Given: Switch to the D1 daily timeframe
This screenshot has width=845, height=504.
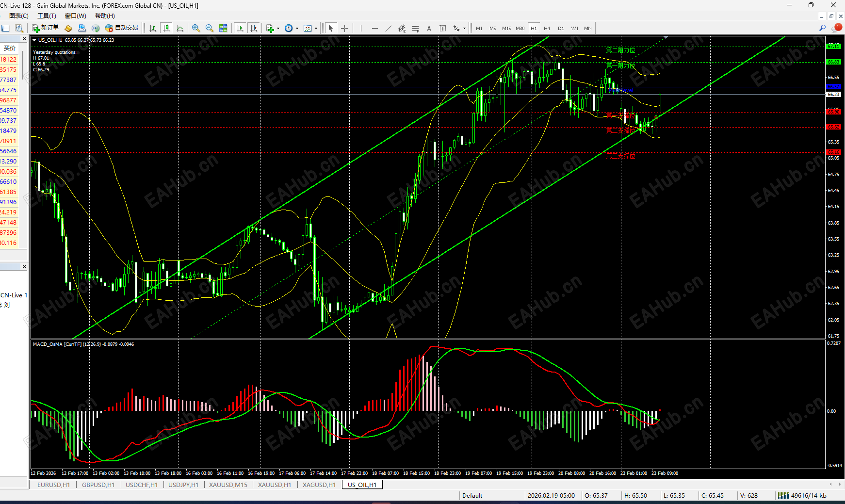Looking at the screenshot, I should point(561,28).
